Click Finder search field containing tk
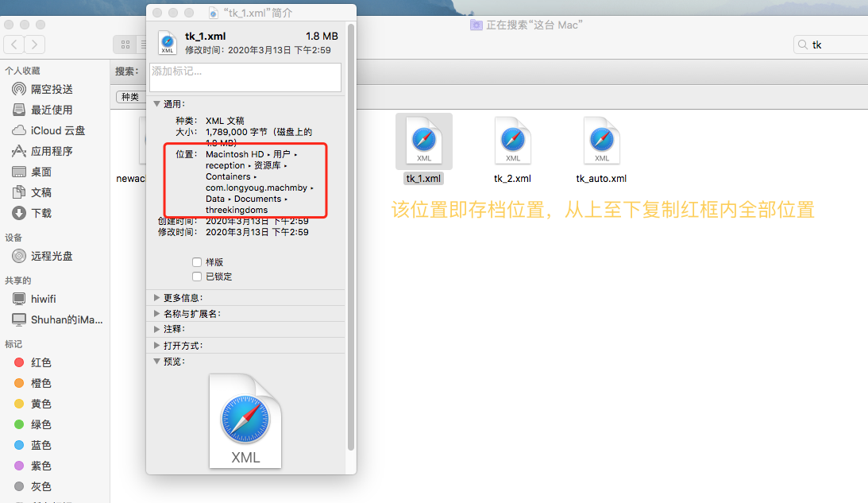The image size is (868, 503). [x=831, y=44]
